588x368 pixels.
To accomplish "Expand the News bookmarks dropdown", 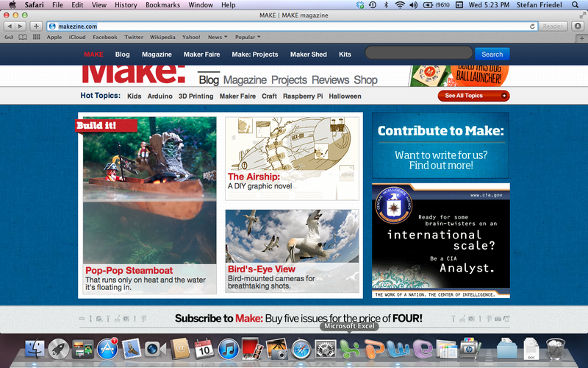I will (x=218, y=38).
